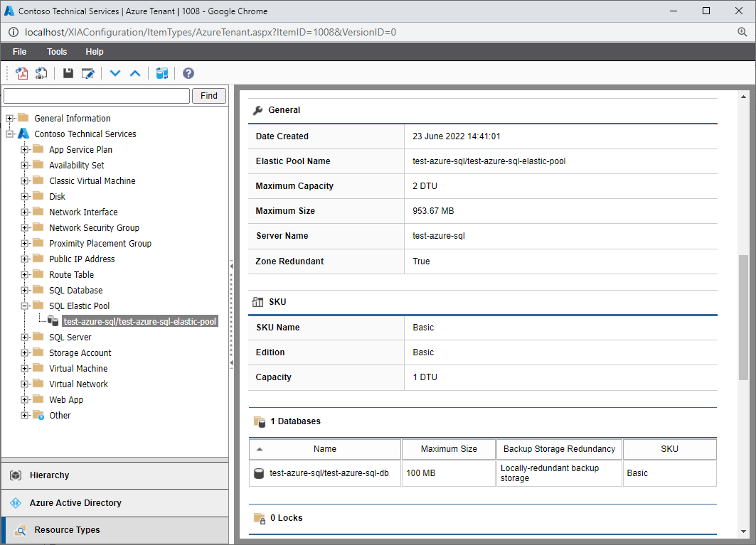This screenshot has height=545, width=756.
Task: Click the edit item pencil icon
Action: click(88, 73)
